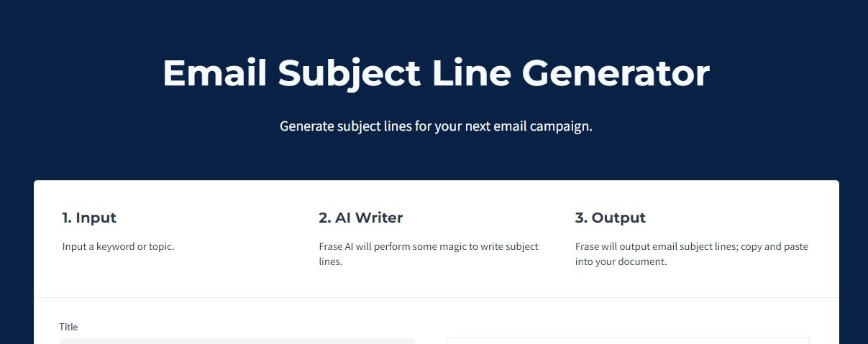Click the word "Generator" in main heading
Viewport: 868px width, 344px height.
pyautogui.click(x=616, y=73)
